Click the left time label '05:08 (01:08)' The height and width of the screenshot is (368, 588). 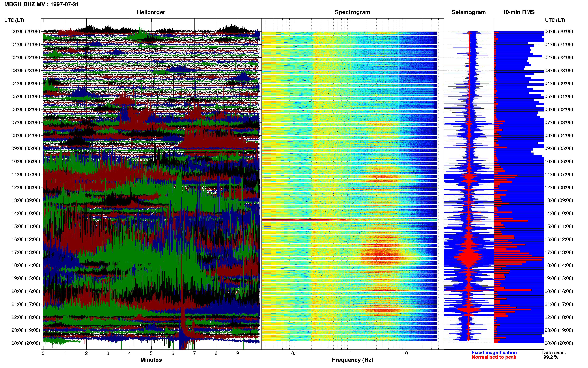[26, 96]
